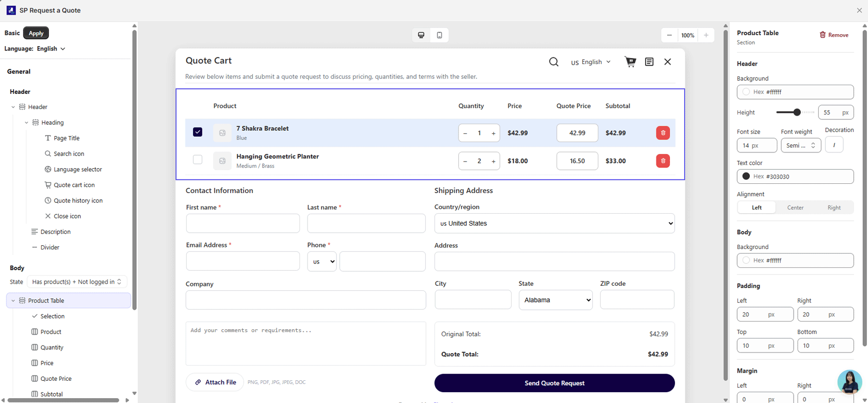This screenshot has height=403, width=868.
Task: Delete the Hanging Geometric Planter row
Action: pyautogui.click(x=663, y=161)
